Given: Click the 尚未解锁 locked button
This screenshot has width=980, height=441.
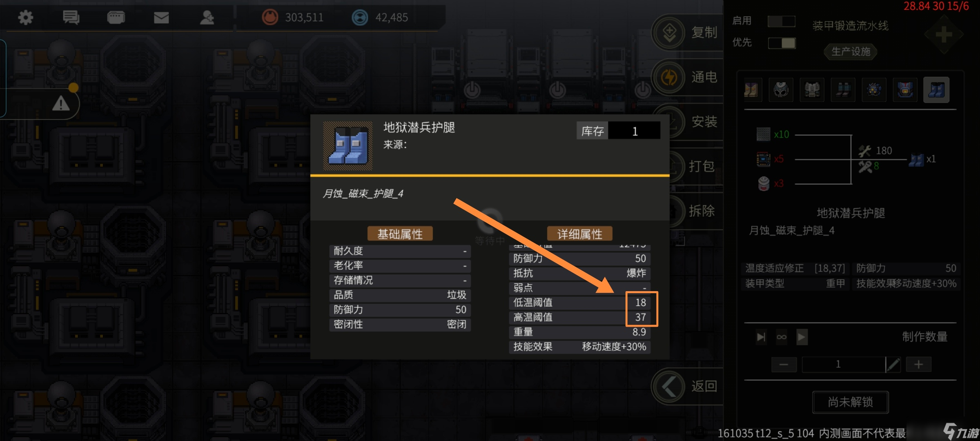Looking at the screenshot, I should coord(851,402).
